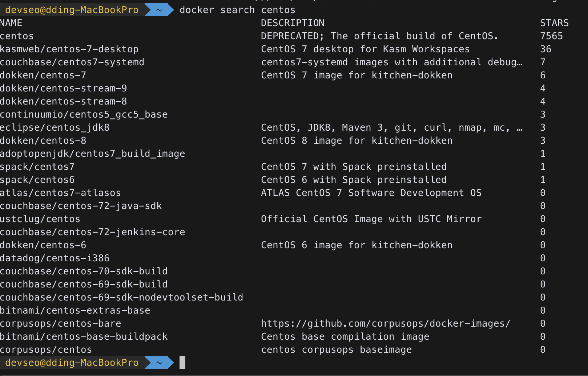Click 'continuumio/centos5_gcc5_base' image name
Image resolution: width=588 pixels, height=376 pixels.
(x=84, y=115)
